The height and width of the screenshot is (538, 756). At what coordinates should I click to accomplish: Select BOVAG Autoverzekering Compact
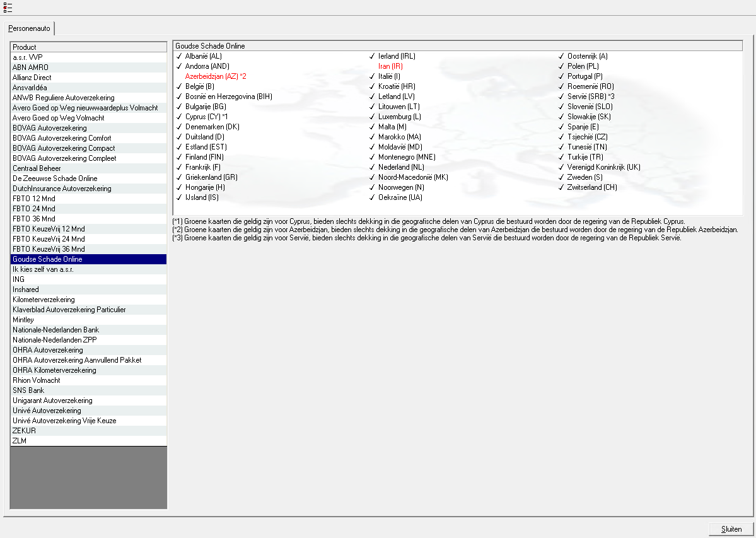tap(88, 148)
